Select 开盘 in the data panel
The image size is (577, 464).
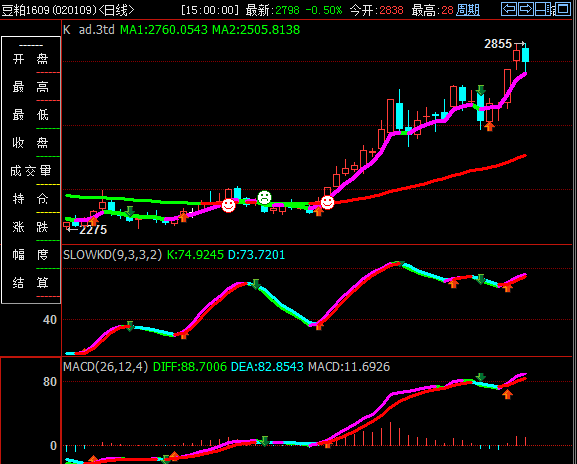[31, 59]
